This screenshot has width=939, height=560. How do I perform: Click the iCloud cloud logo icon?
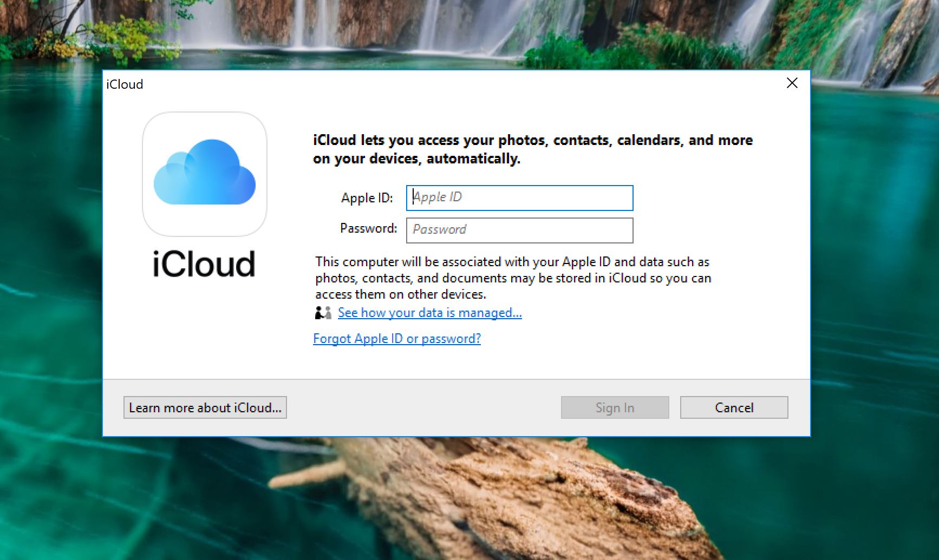point(205,174)
